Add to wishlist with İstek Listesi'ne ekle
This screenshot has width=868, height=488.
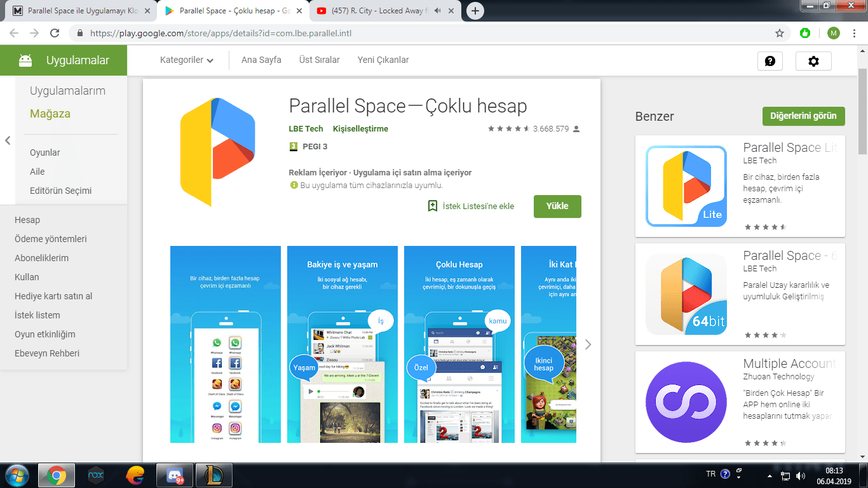[471, 206]
